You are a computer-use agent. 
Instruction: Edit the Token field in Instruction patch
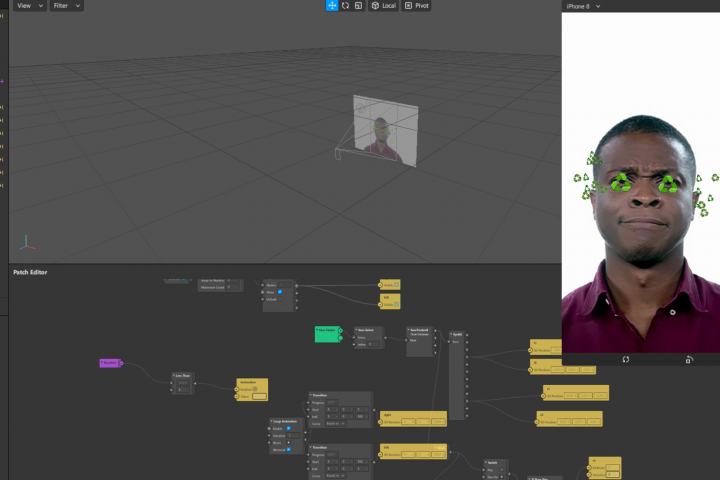(x=259, y=396)
